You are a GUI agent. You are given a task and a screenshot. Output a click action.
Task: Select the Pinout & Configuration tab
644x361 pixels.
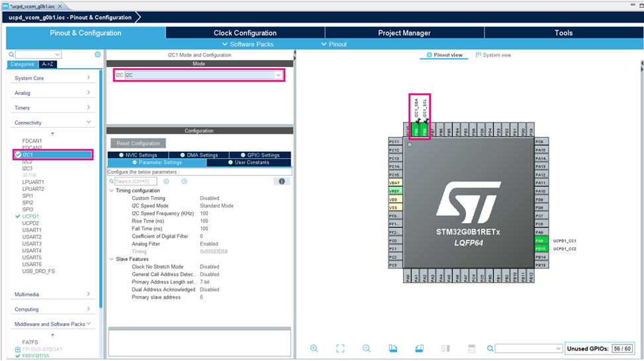click(85, 33)
